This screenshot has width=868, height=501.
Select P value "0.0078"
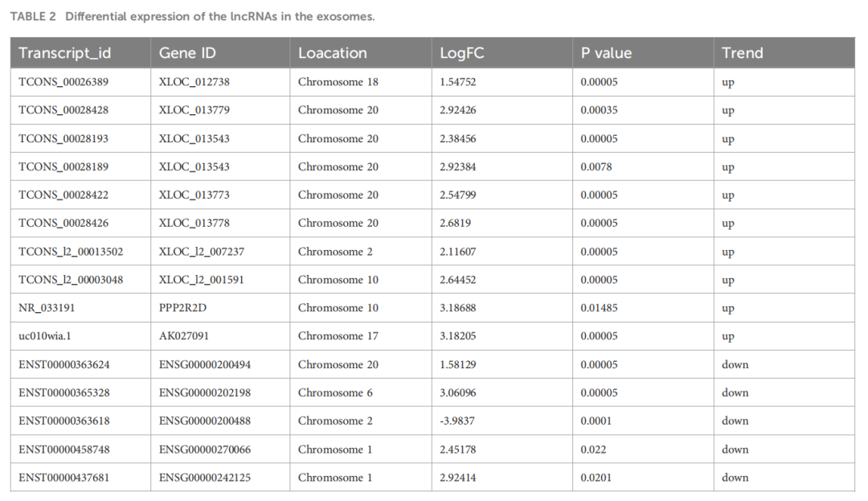pyautogui.click(x=596, y=166)
